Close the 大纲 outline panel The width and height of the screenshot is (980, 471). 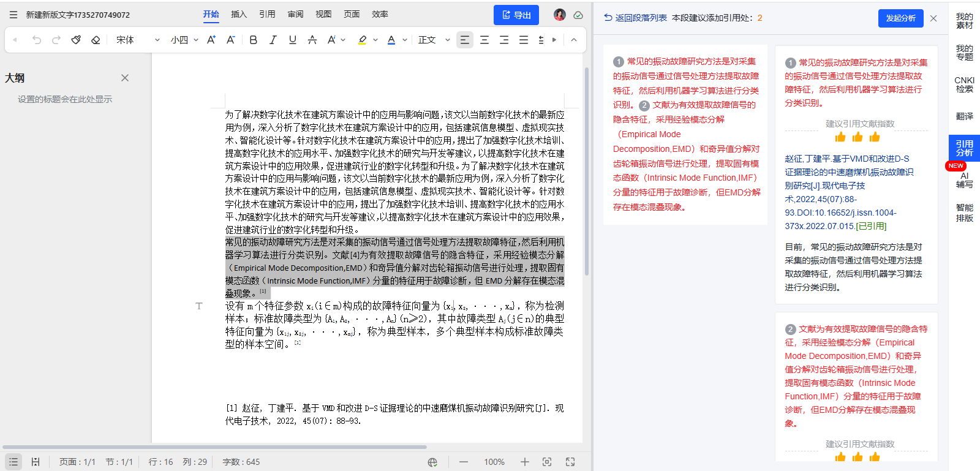click(x=125, y=78)
